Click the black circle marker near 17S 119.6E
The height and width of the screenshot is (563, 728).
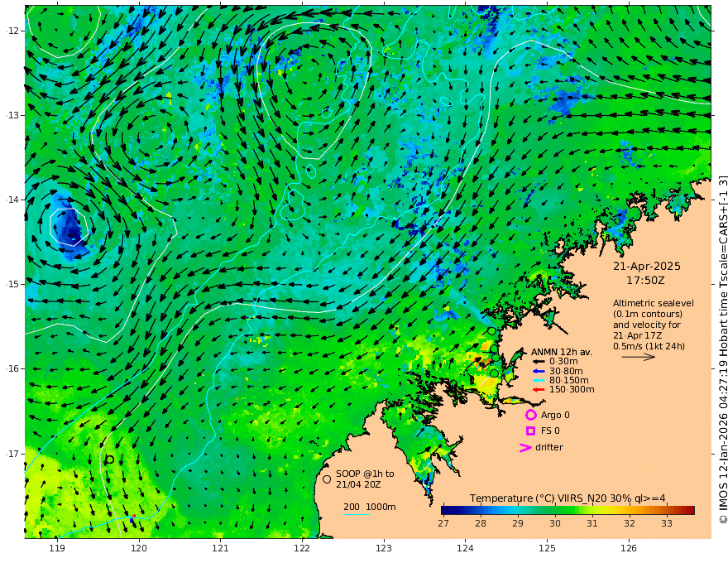tap(110, 460)
